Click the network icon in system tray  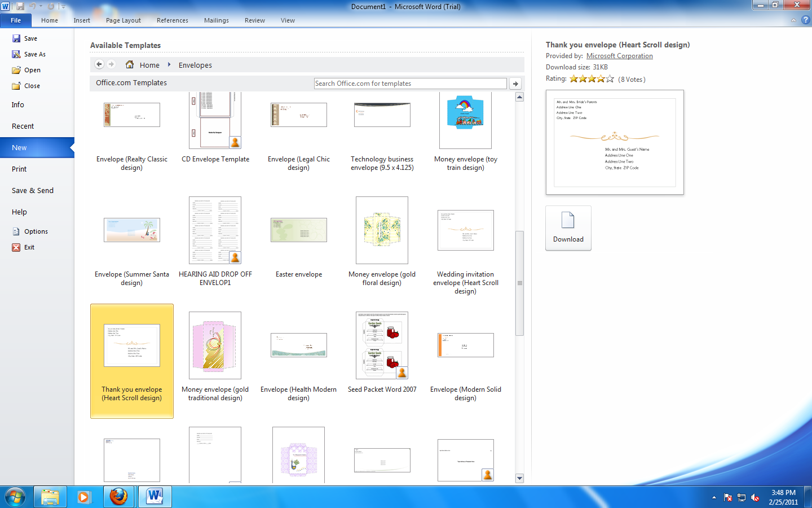coord(742,498)
